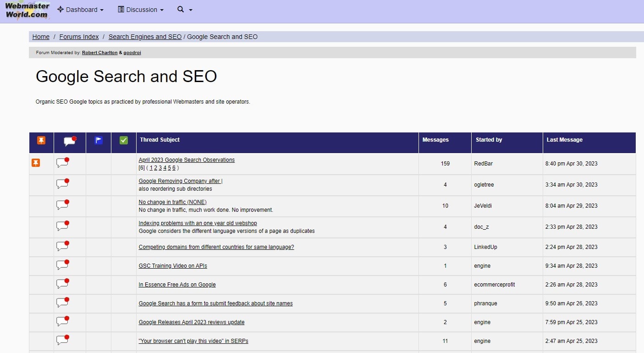Click last message time 8:40 pm Apr 30, 2023
Viewport: 644px width, 353px height.
[572, 164]
